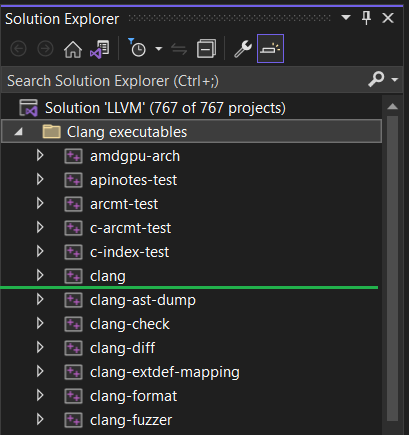Open the Pending Changes Filter clock icon

click(x=137, y=48)
